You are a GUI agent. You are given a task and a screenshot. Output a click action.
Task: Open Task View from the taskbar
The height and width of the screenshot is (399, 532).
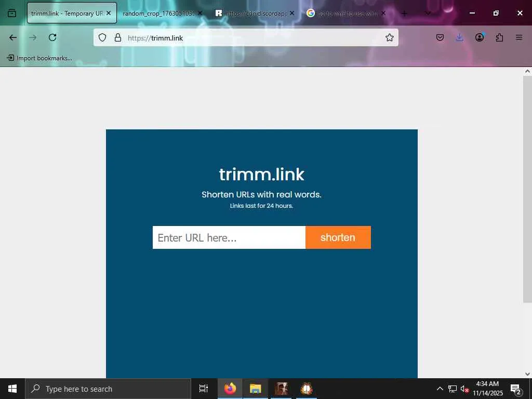pyautogui.click(x=204, y=389)
